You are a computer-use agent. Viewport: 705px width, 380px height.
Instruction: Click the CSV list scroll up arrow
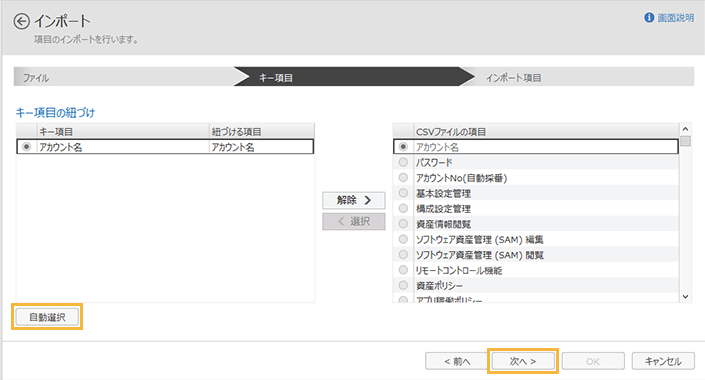click(685, 129)
